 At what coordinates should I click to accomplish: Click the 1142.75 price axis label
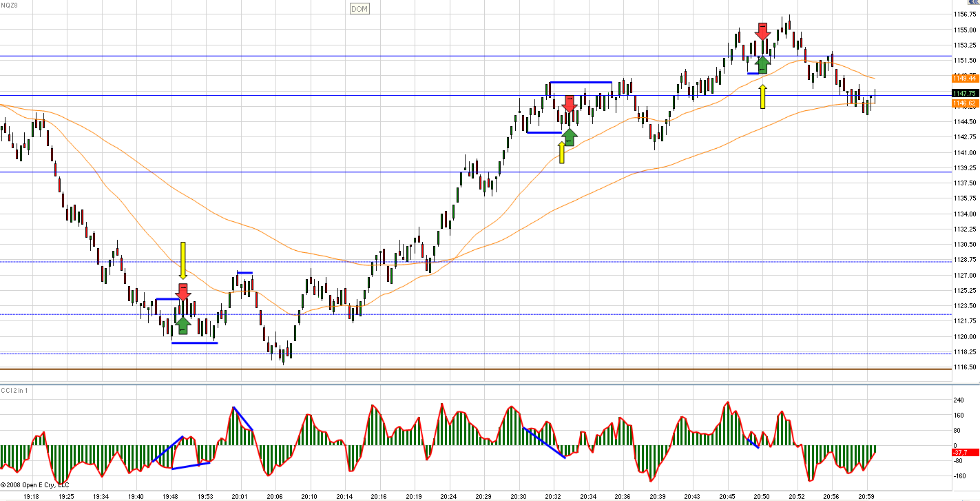[965, 136]
